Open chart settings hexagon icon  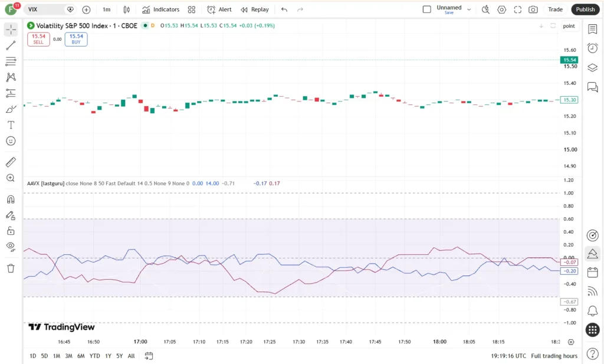(x=501, y=9)
